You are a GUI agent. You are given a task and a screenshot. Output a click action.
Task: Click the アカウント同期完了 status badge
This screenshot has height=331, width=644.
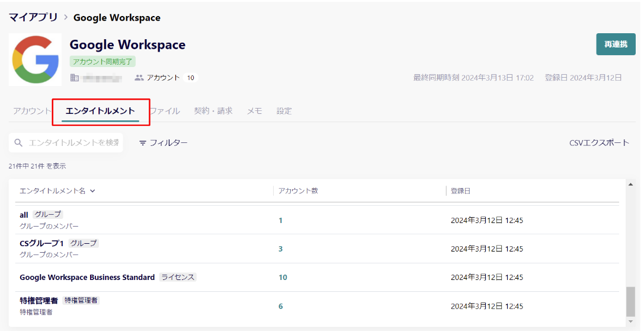coord(102,62)
